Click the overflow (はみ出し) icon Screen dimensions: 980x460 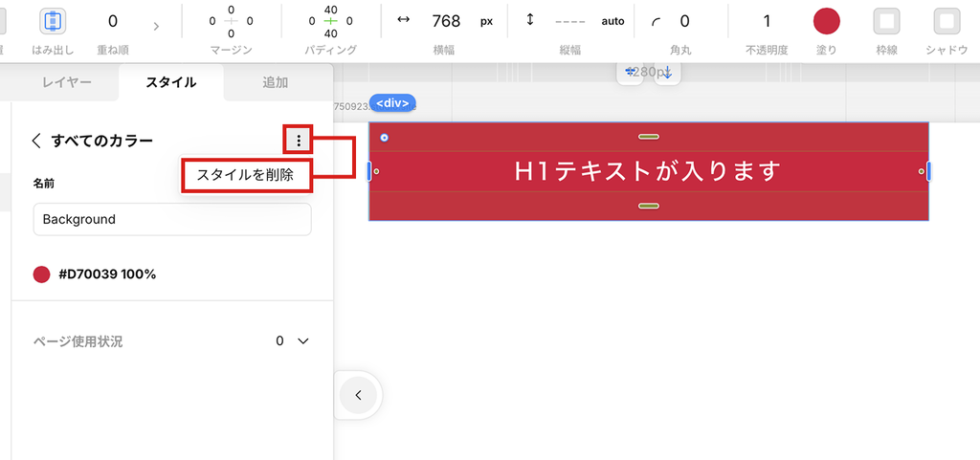(x=53, y=21)
